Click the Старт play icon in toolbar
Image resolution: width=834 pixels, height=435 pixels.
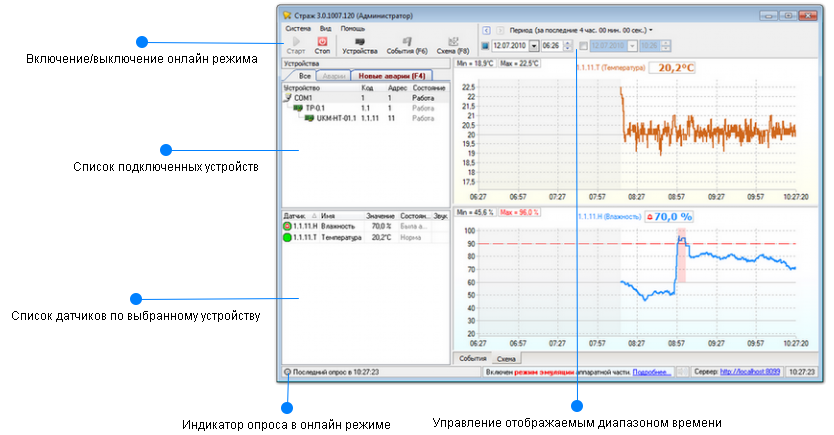click(x=296, y=41)
